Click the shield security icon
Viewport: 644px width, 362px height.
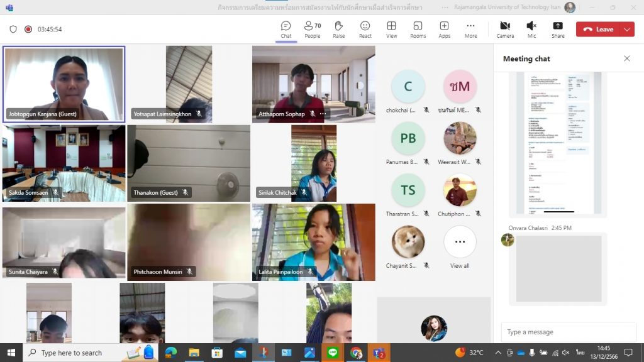click(13, 29)
